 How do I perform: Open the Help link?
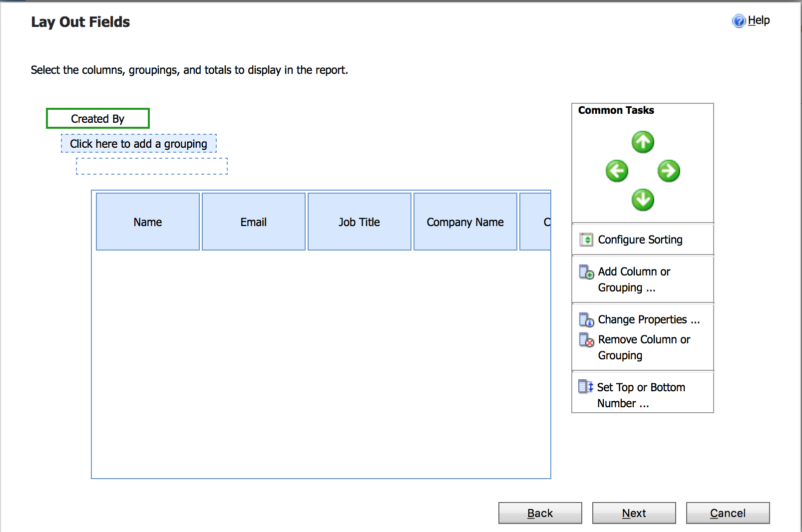pos(759,20)
